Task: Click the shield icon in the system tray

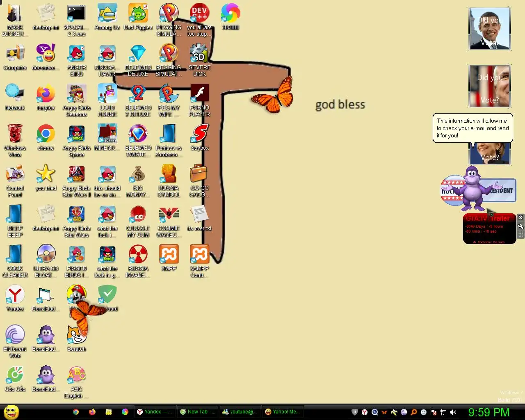Action: [355, 412]
